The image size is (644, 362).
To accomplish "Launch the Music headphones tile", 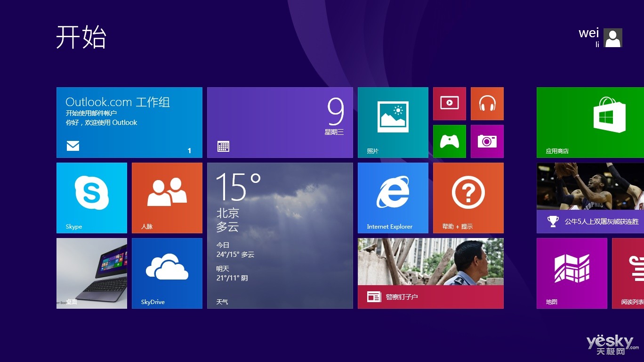I will tap(487, 104).
